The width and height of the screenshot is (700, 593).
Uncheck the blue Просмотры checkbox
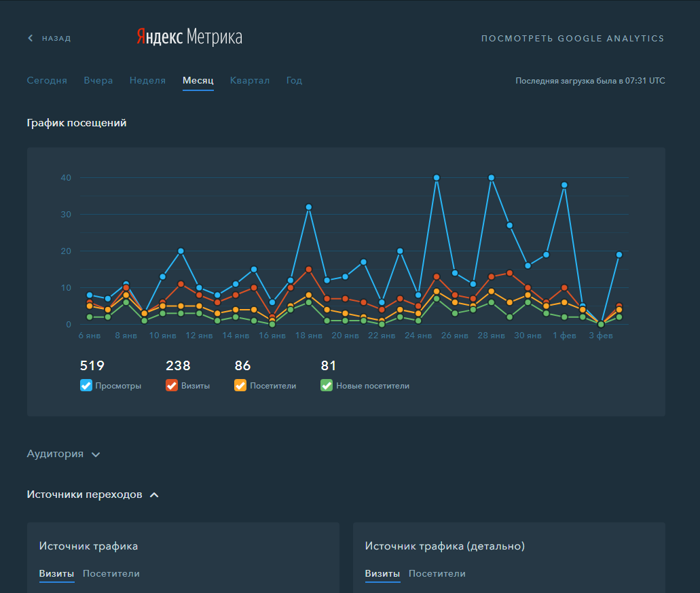[86, 385]
